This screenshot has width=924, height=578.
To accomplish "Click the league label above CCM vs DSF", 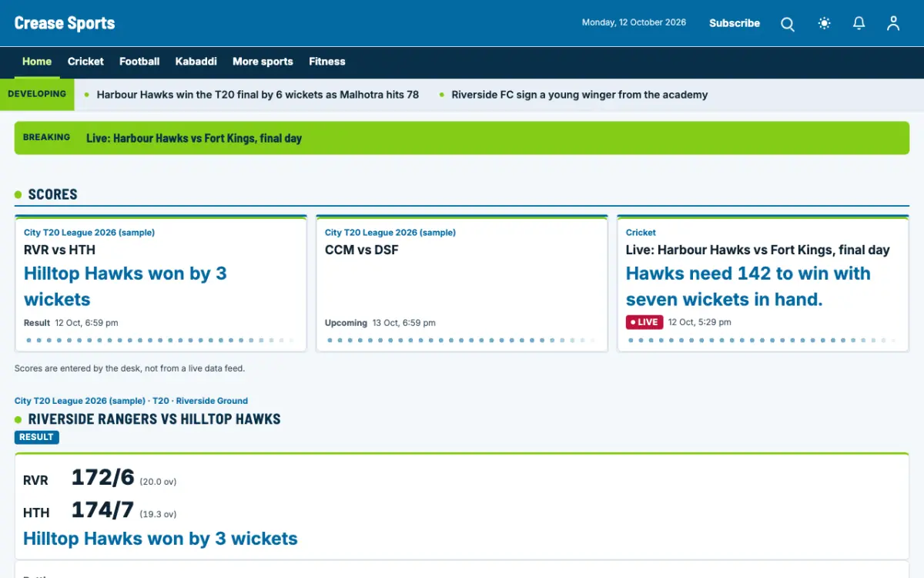I will tap(390, 233).
